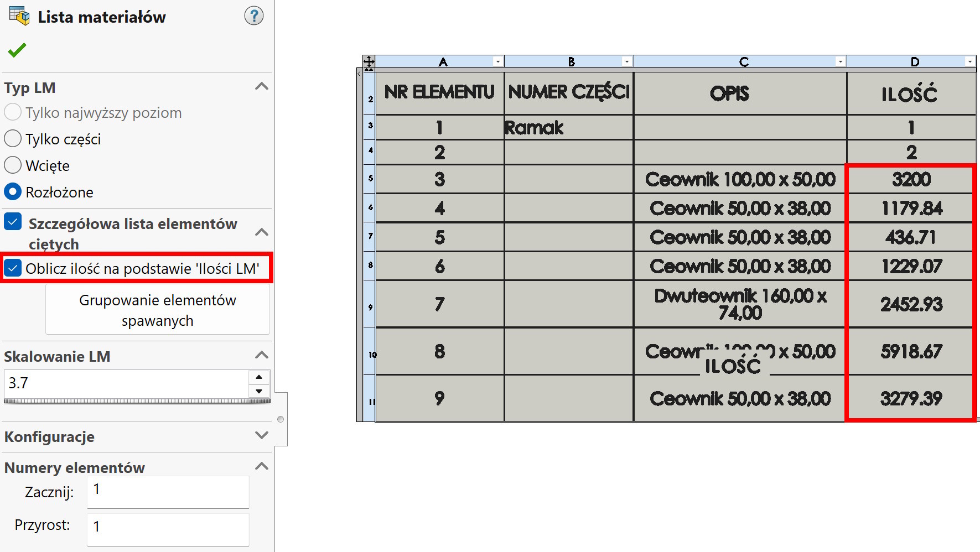Uncheck 'Oblicz ilość na podstawie Ilości LM'
This screenshot has height=552, width=980.
[x=13, y=268]
